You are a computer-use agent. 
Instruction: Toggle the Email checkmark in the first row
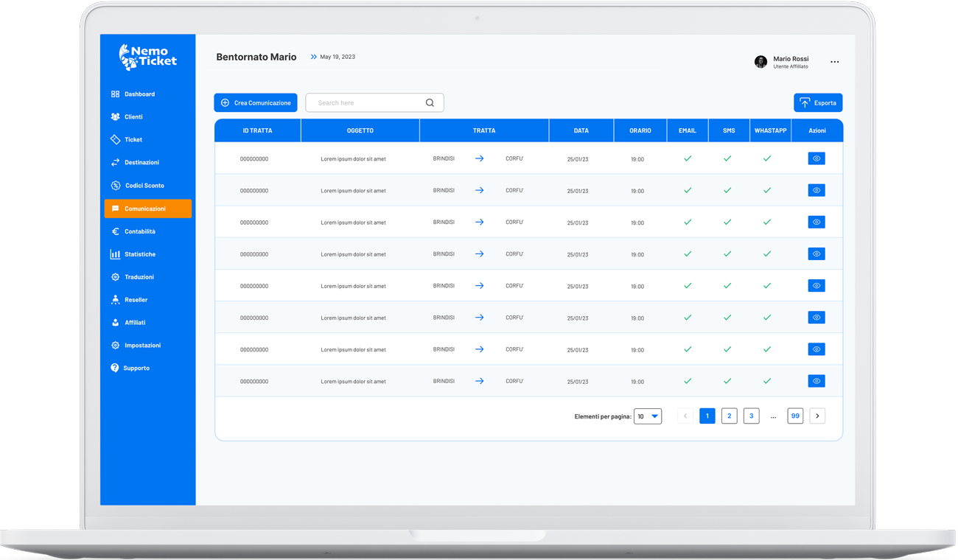point(688,158)
